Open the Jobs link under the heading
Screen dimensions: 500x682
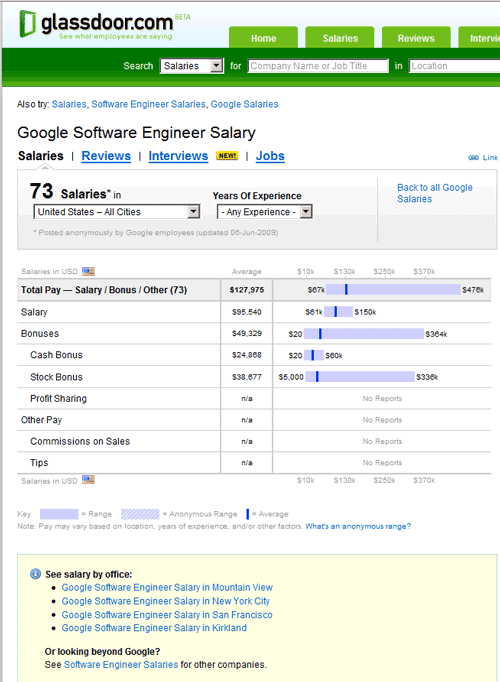(270, 156)
